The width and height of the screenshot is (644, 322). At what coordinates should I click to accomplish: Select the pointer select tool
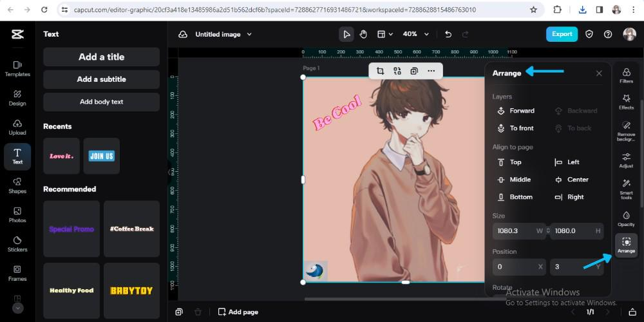pyautogui.click(x=346, y=35)
